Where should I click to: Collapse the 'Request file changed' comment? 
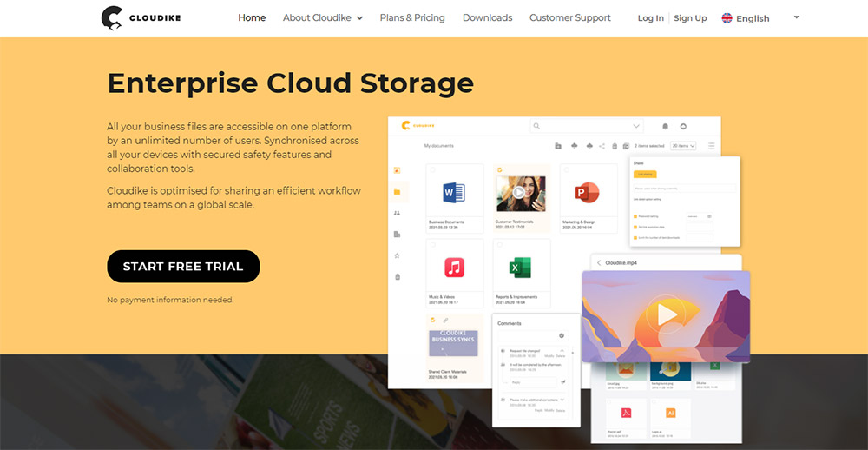(562, 351)
